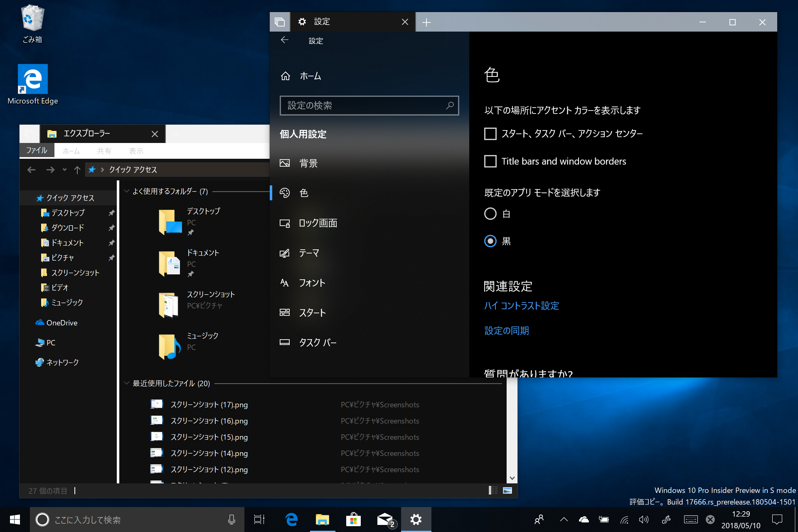Click the back arrow in Settings
798x532 pixels.
pyautogui.click(x=285, y=40)
